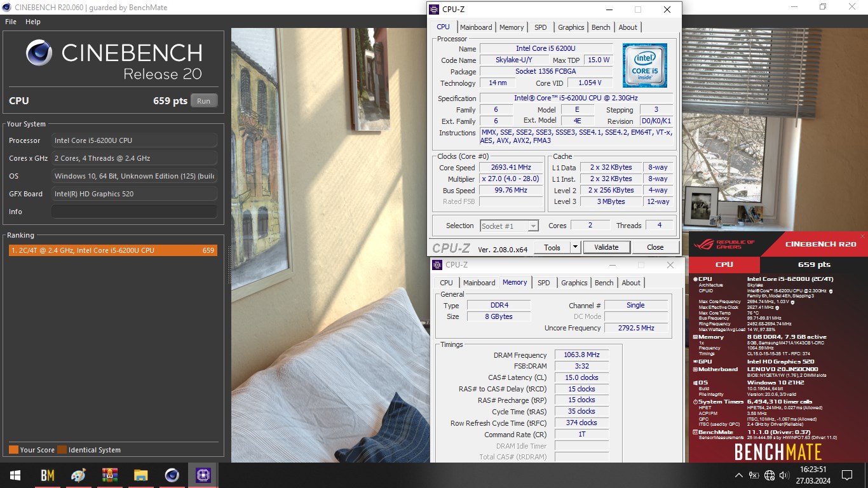The height and width of the screenshot is (488, 868).
Task: Check the battery power tray icon
Action: 754,475
